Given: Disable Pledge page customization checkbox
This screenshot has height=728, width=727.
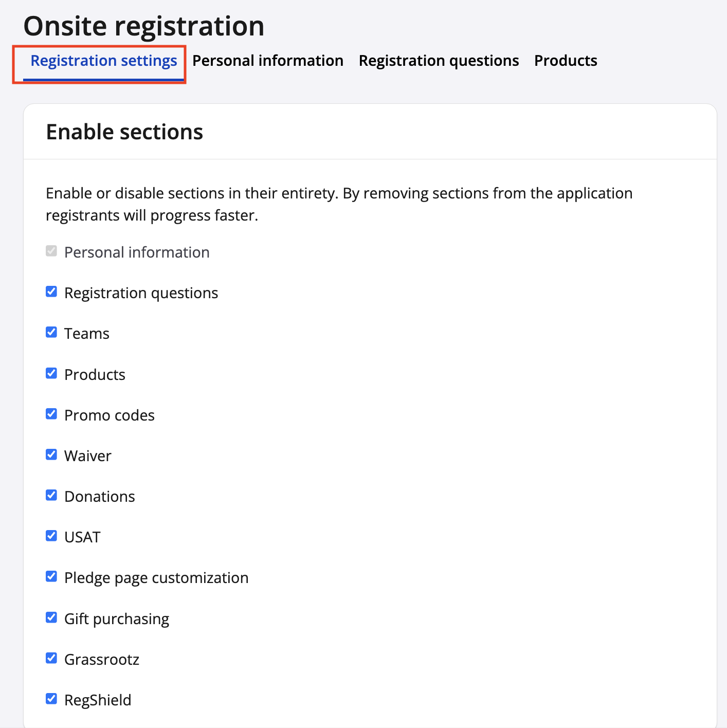Looking at the screenshot, I should 51,576.
